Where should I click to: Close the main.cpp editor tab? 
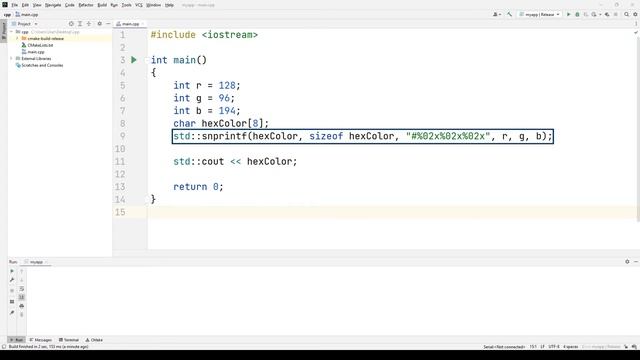[142, 24]
